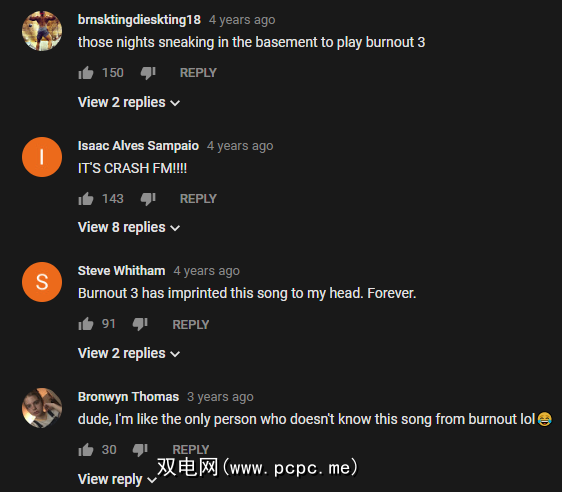Like Bronwyn Thomas's comment
The image size is (562, 492).
tap(86, 450)
